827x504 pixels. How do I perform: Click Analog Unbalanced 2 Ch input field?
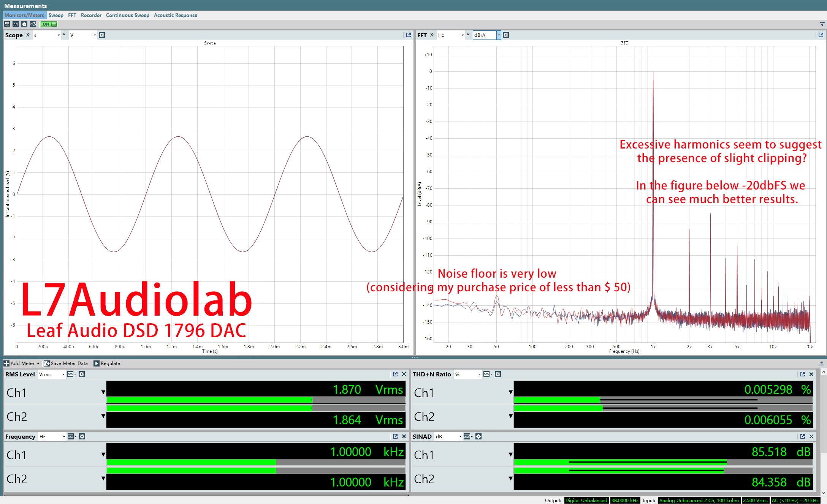[x=699, y=501]
